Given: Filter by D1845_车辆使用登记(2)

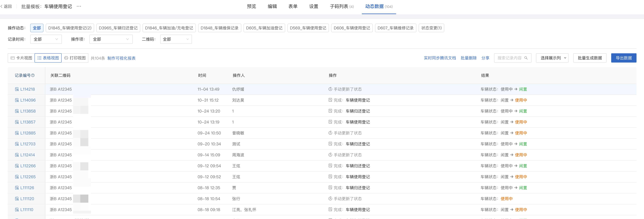Looking at the screenshot, I should [70, 28].
